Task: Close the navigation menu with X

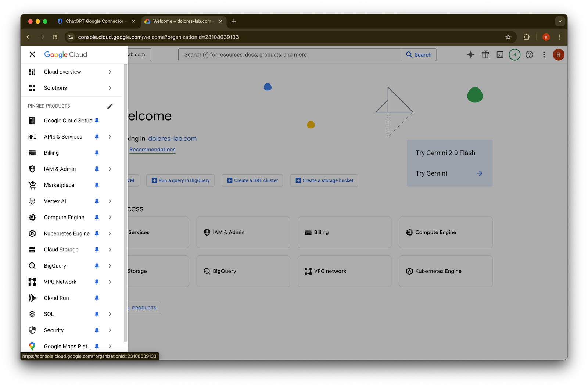Action: tap(32, 54)
